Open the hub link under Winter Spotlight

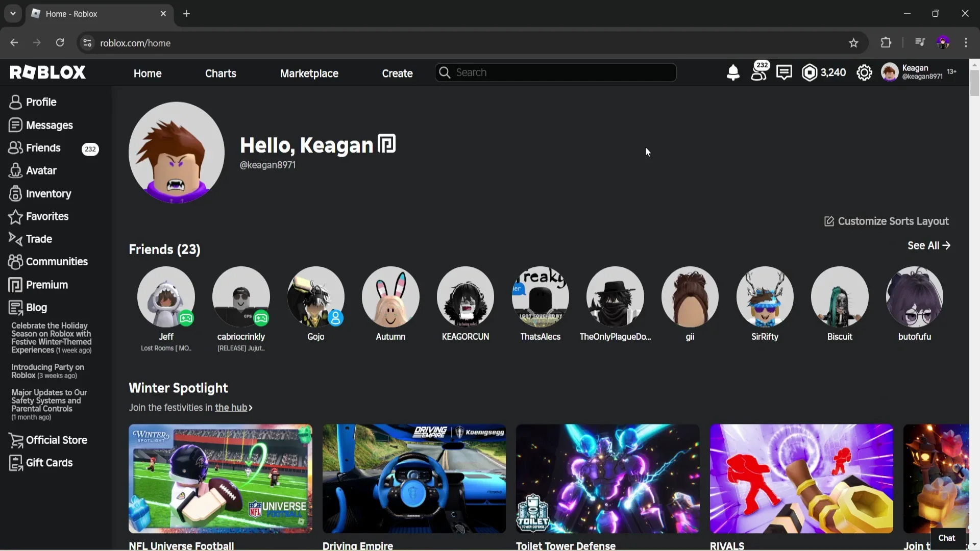point(232,408)
